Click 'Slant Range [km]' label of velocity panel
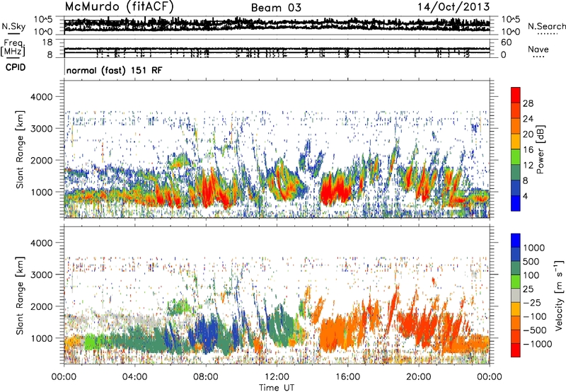The width and height of the screenshot is (566, 392). (x=20, y=296)
